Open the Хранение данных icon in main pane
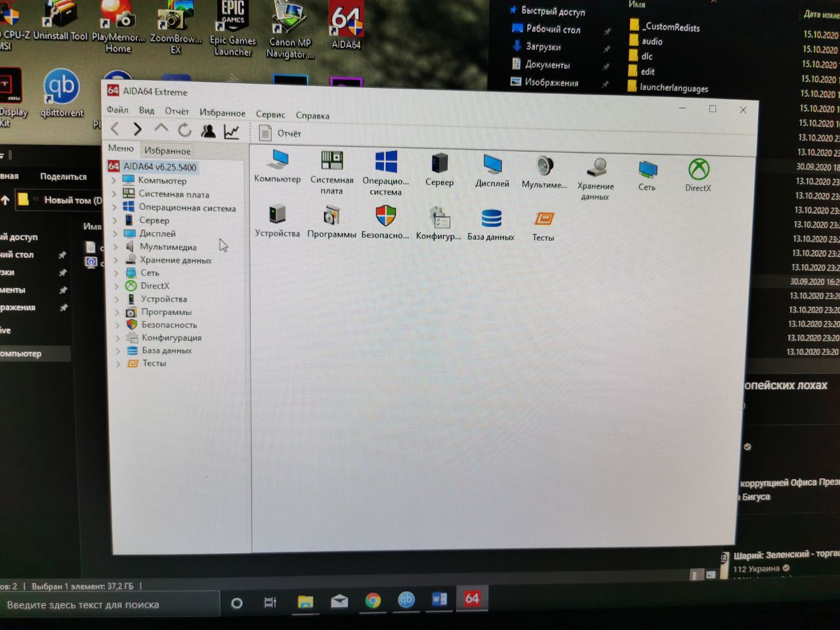 [x=596, y=168]
